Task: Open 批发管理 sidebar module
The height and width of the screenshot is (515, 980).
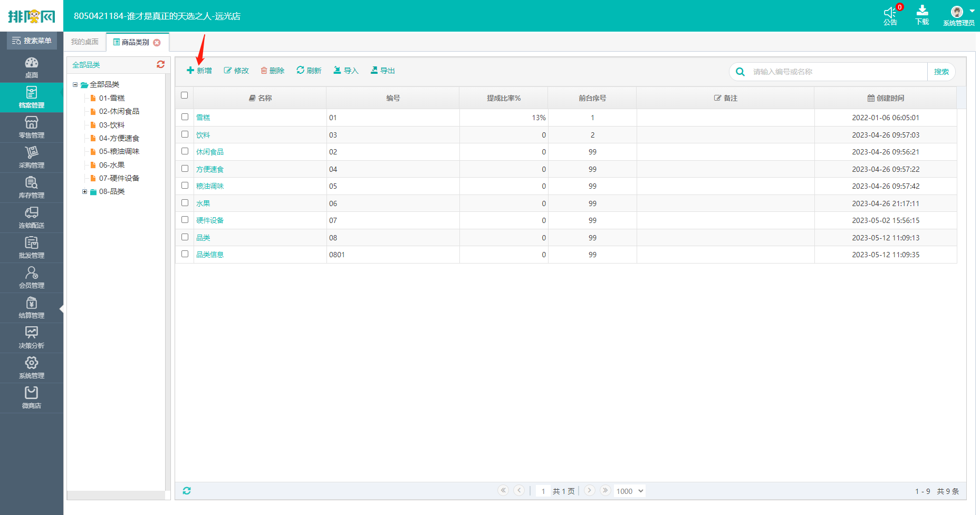Action: click(x=32, y=248)
